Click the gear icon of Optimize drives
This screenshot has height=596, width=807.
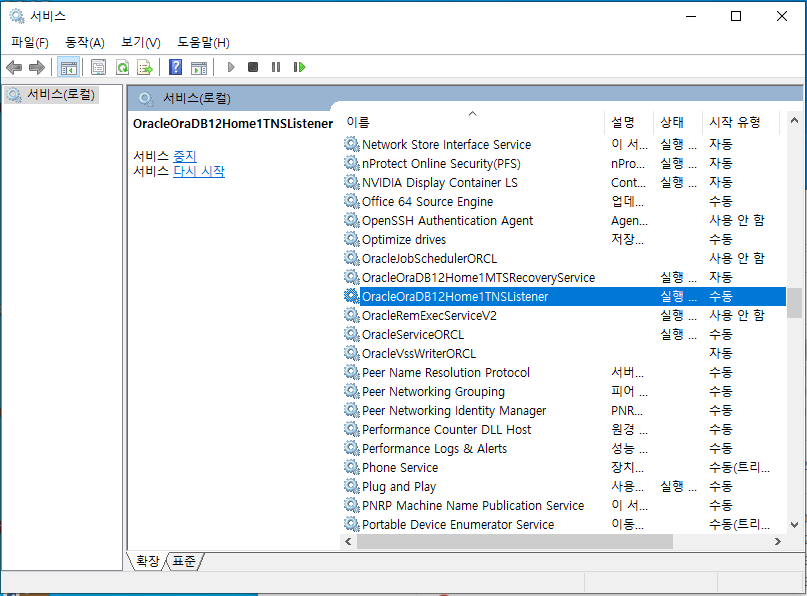click(x=352, y=239)
